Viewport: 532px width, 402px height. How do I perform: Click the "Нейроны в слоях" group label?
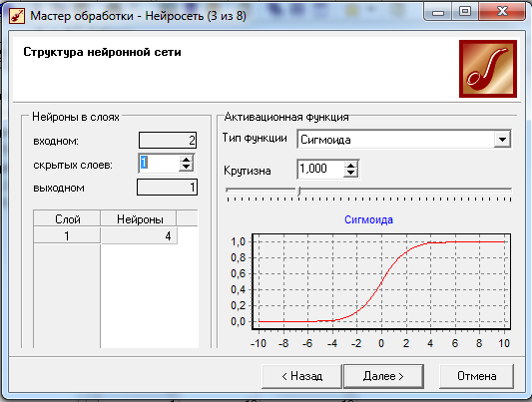click(76, 117)
